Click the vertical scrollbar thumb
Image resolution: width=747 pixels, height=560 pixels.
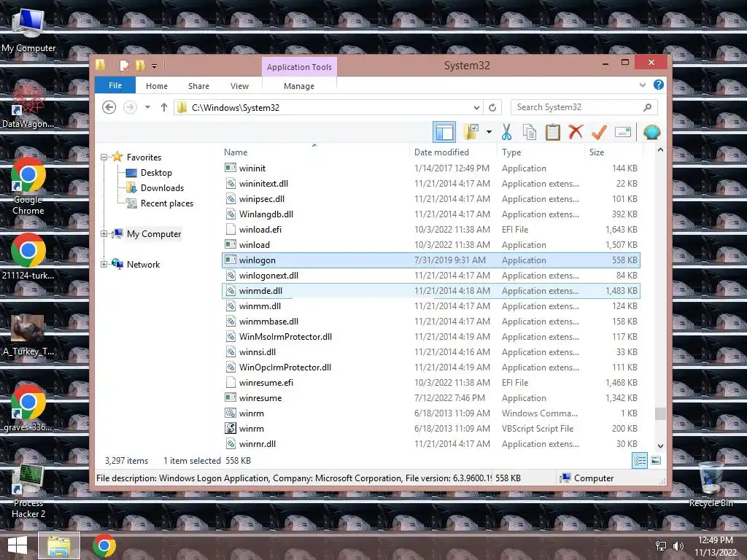click(660, 413)
